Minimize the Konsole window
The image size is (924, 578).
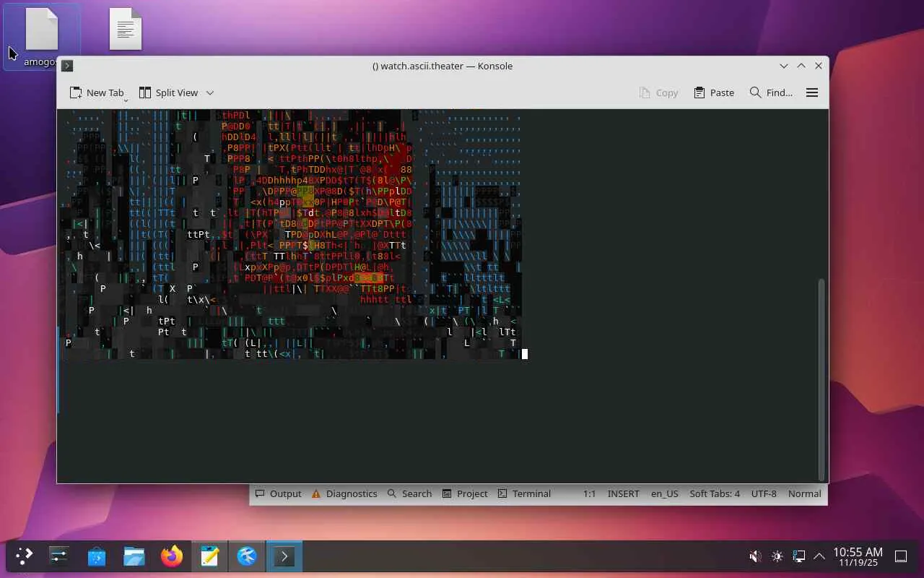[784, 66]
